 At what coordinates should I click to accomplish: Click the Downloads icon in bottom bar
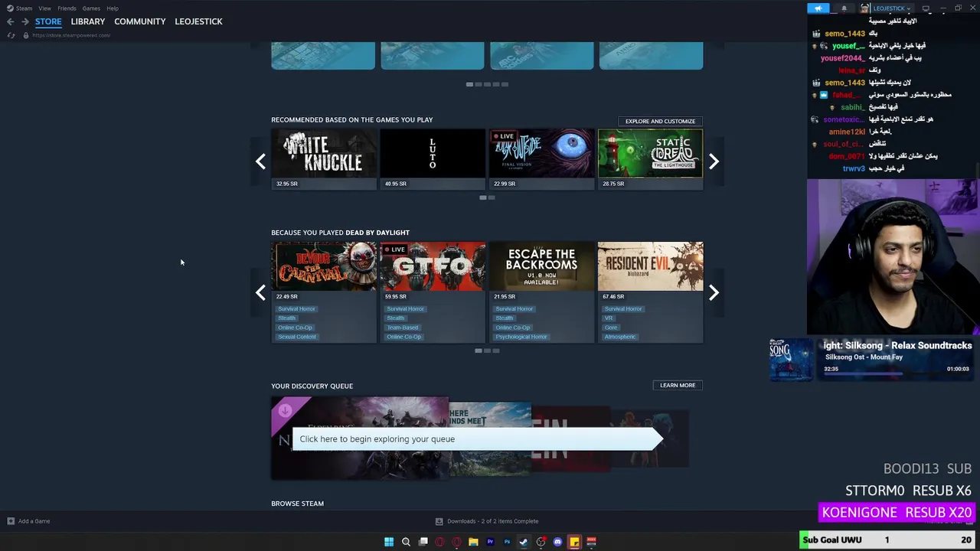(439, 521)
